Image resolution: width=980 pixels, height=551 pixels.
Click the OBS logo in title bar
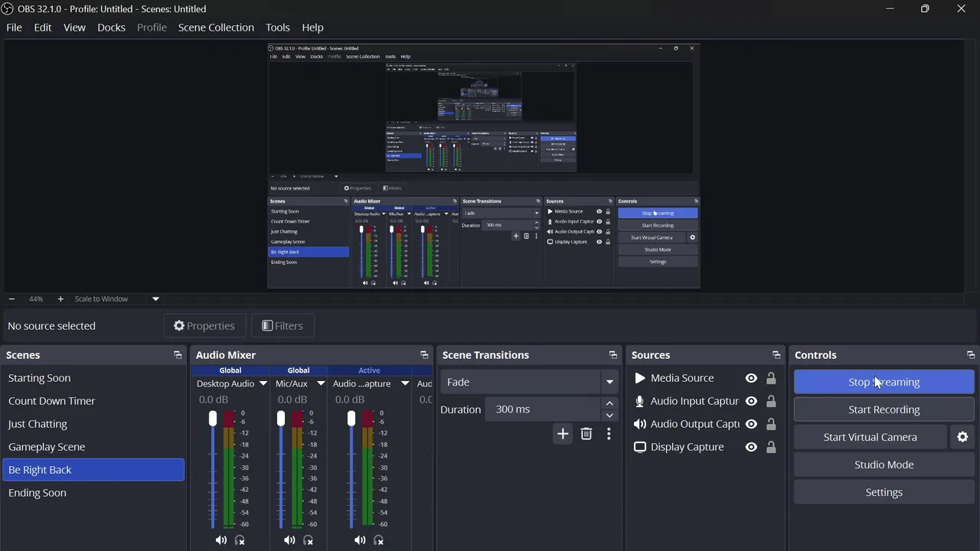[x=8, y=9]
